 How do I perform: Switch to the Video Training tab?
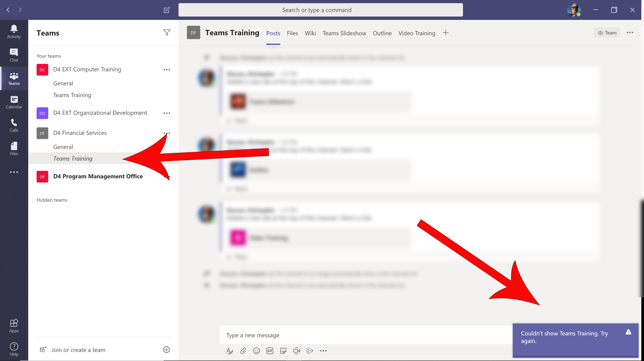click(416, 33)
